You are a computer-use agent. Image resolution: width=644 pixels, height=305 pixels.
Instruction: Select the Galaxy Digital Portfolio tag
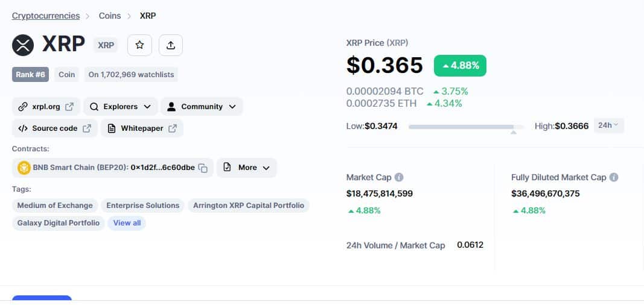pyautogui.click(x=59, y=223)
